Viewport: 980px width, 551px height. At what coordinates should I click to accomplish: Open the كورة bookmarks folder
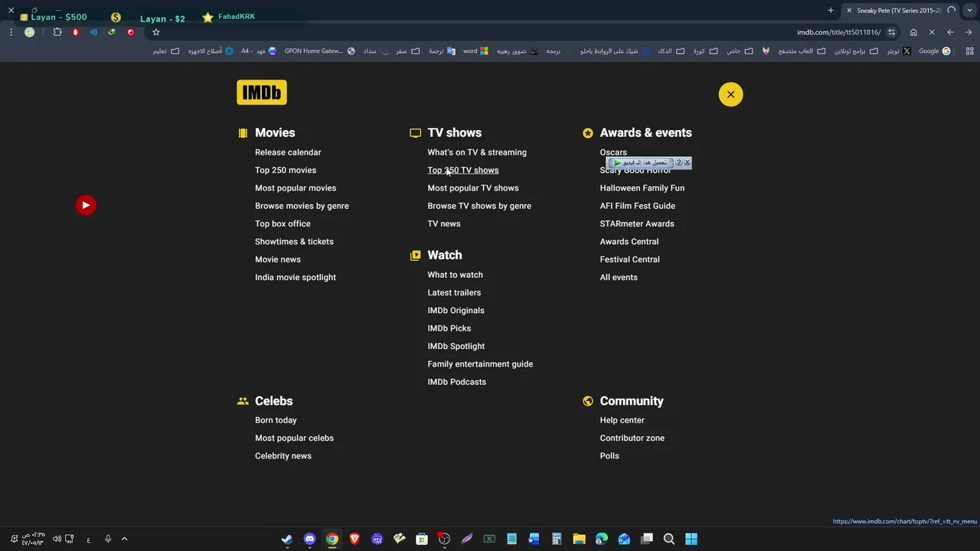point(705,51)
